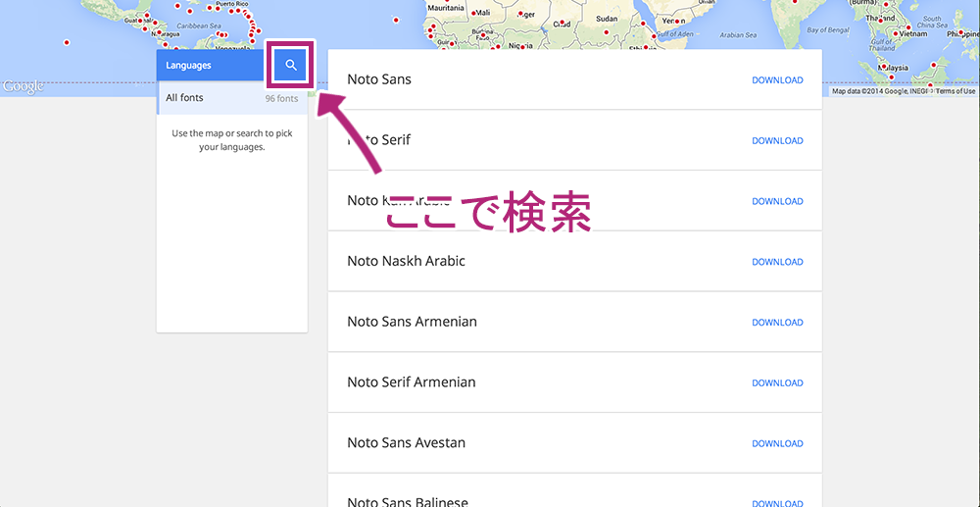Click the Noto Serif Armenian font name
Viewport: 980px width, 507px height.
pos(412,382)
